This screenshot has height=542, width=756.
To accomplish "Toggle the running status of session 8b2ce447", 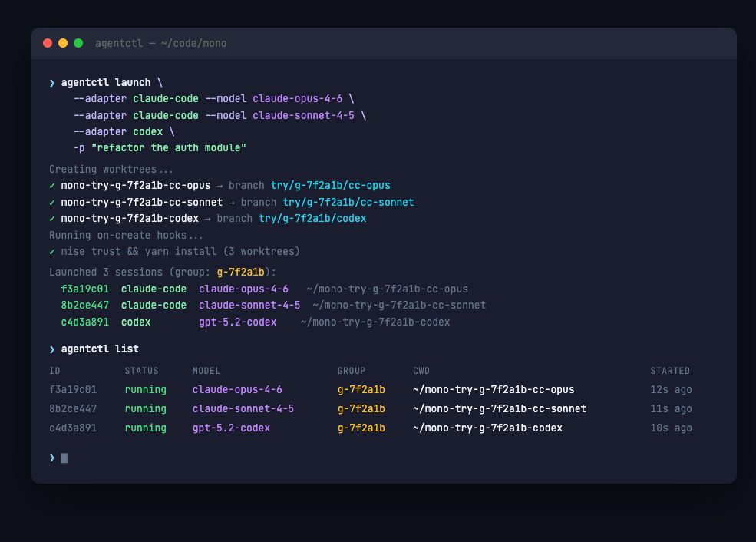I will click(145, 408).
